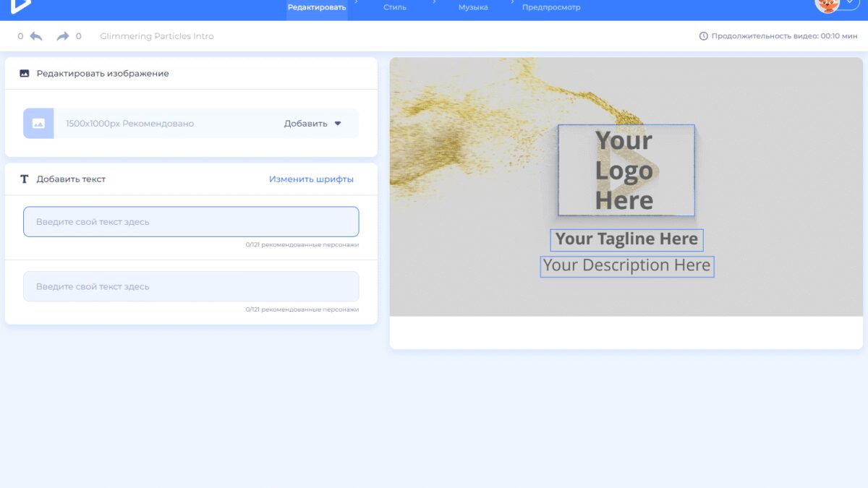Select the Your Tagline Here text box
Viewport: 868px width, 488px height.
tap(626, 239)
